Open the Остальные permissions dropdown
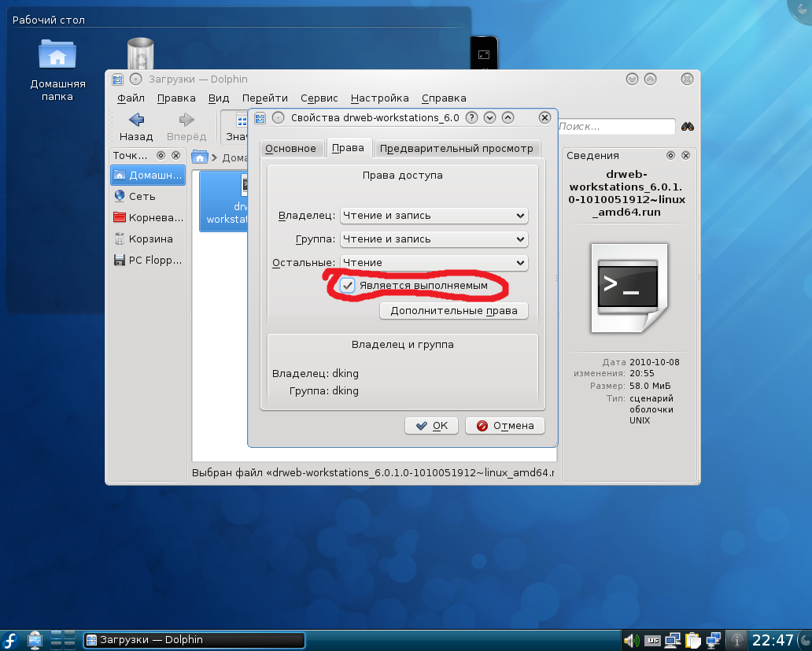Viewport: 812px width, 651px height. click(x=434, y=263)
